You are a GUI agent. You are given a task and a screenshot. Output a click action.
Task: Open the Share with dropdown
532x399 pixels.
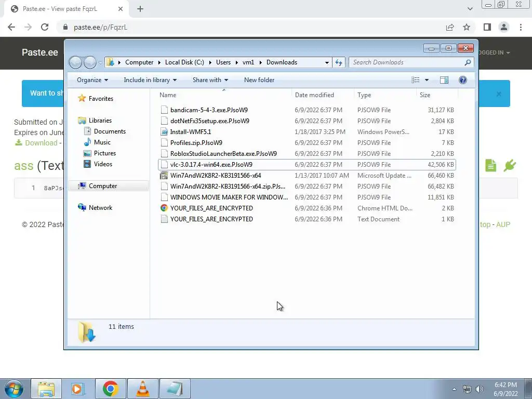pos(210,80)
